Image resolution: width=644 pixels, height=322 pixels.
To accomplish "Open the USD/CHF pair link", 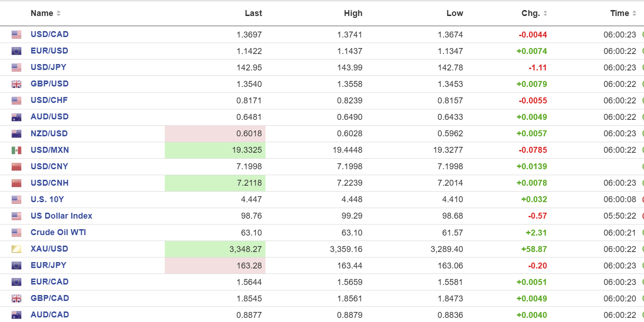I will (x=49, y=100).
